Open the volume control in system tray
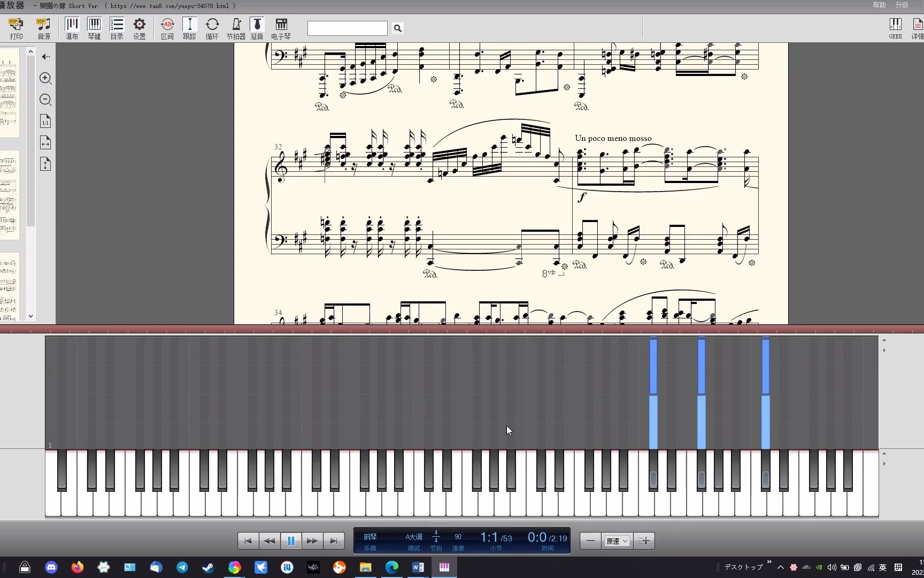 pos(832,567)
